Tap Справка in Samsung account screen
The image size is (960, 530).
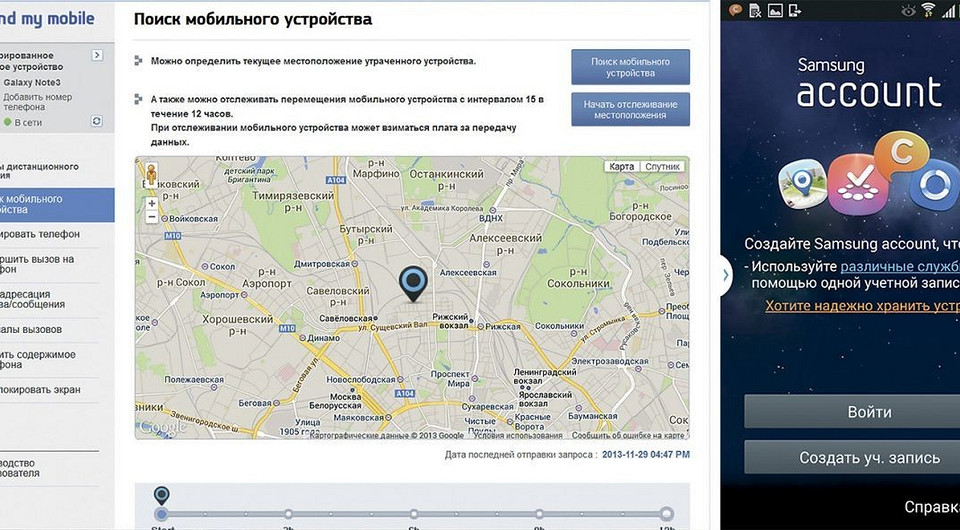coord(932,507)
